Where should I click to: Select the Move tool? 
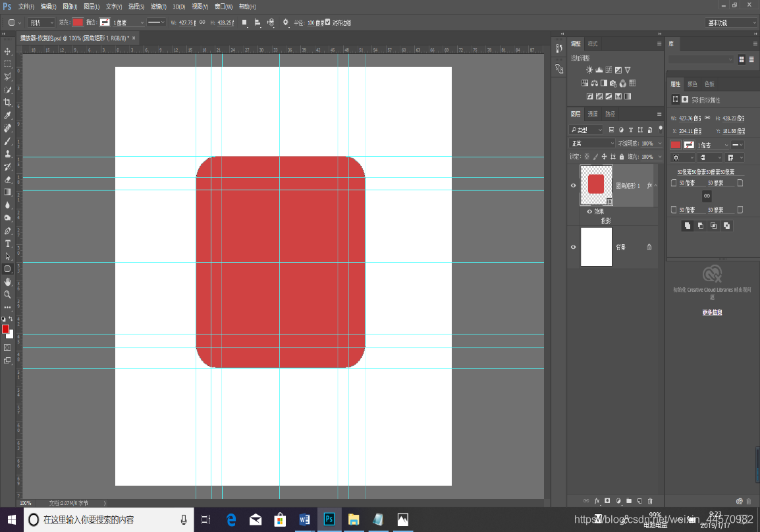click(x=8, y=51)
